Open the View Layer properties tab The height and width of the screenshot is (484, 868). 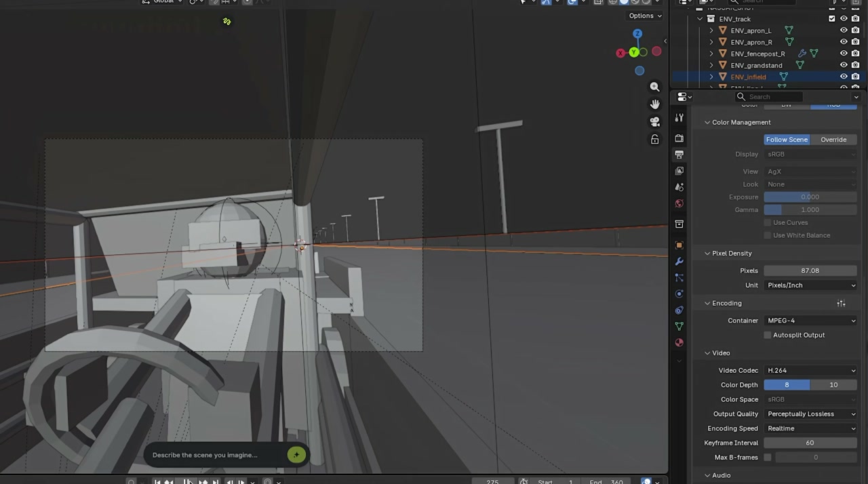pos(679,171)
